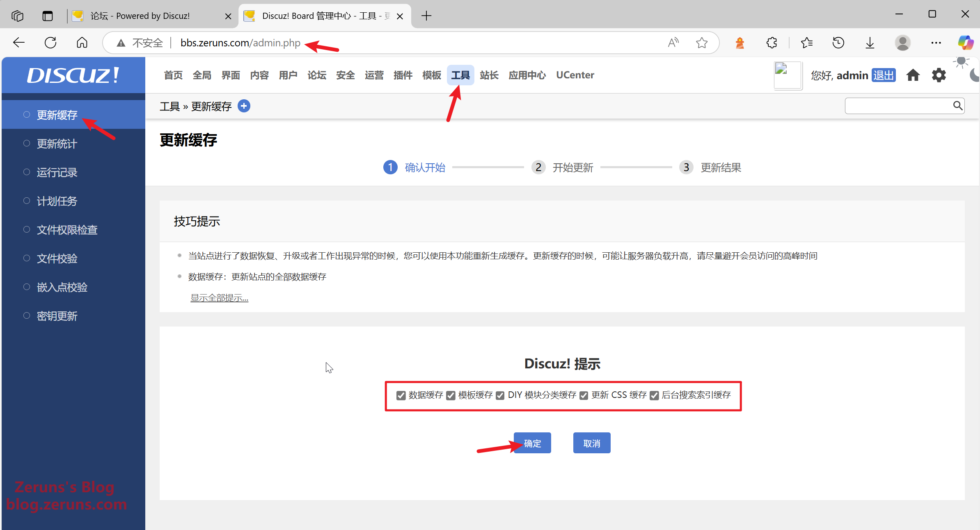980x530 pixels.
Task: Select 计划任务 in the sidebar
Action: 73,201
